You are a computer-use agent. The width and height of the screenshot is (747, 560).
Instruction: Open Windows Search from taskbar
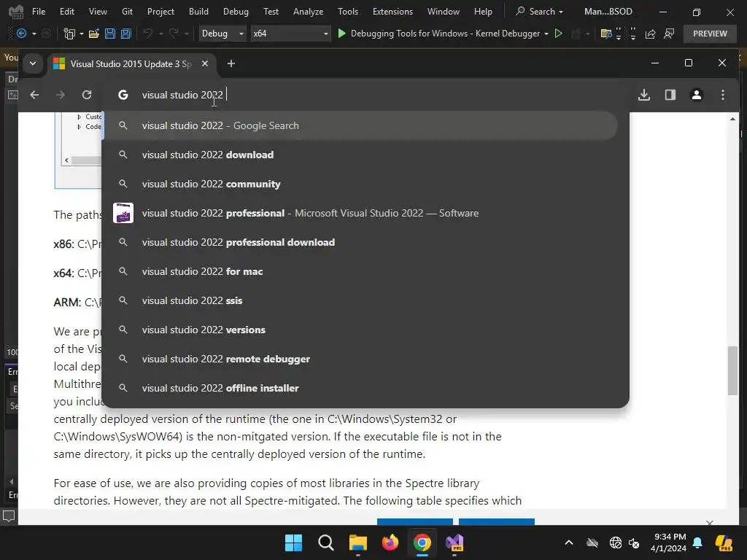coord(326,542)
